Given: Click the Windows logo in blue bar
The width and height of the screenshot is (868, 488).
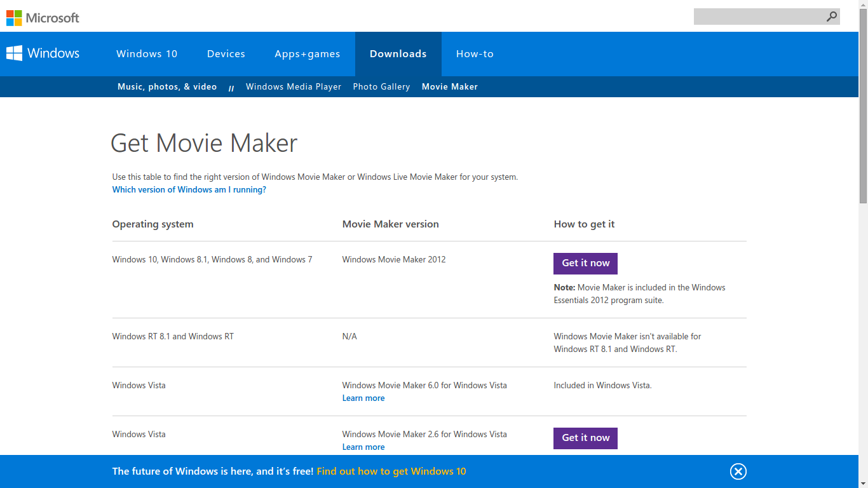Looking at the screenshot, I should tap(43, 53).
